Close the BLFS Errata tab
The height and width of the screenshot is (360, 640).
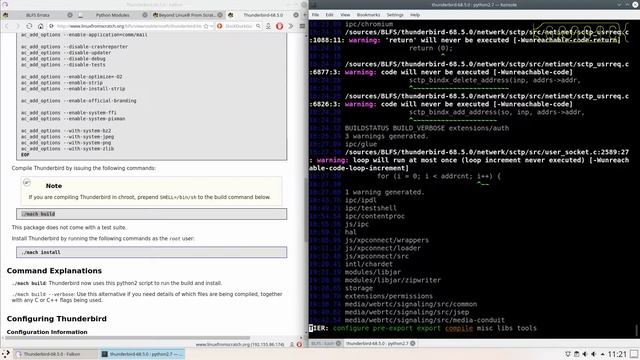[x=70, y=15]
